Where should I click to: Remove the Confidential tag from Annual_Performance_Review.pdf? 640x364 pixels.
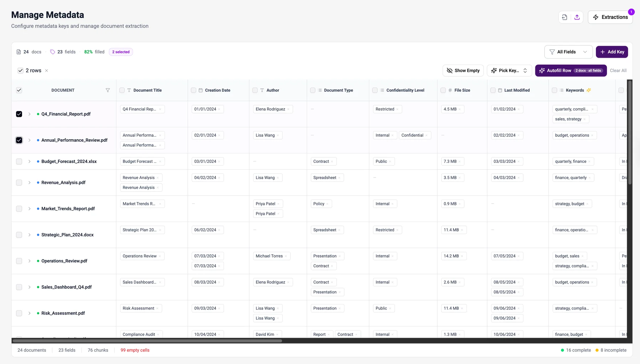(x=427, y=135)
